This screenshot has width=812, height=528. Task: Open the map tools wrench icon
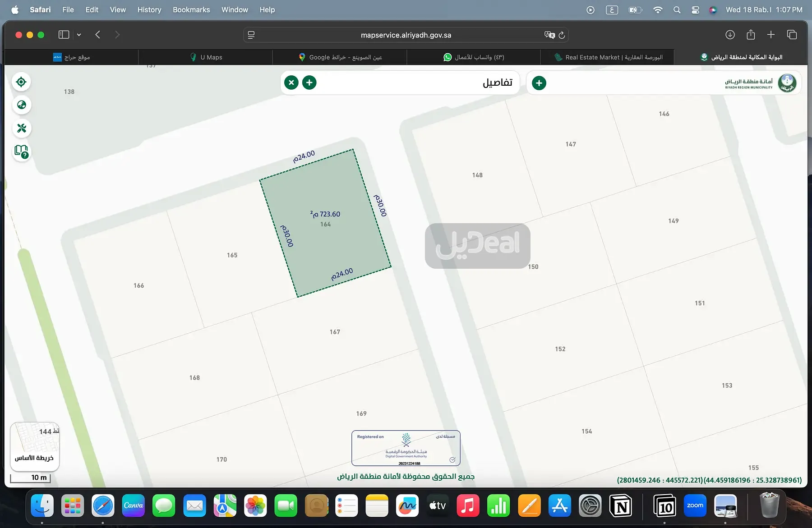click(x=21, y=129)
